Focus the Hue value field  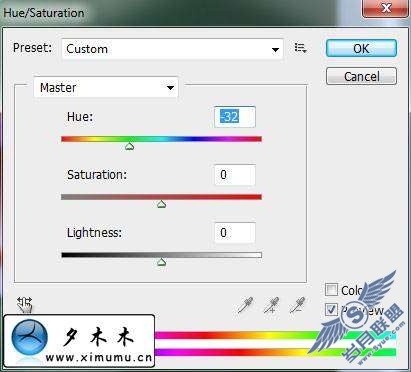pos(235,117)
